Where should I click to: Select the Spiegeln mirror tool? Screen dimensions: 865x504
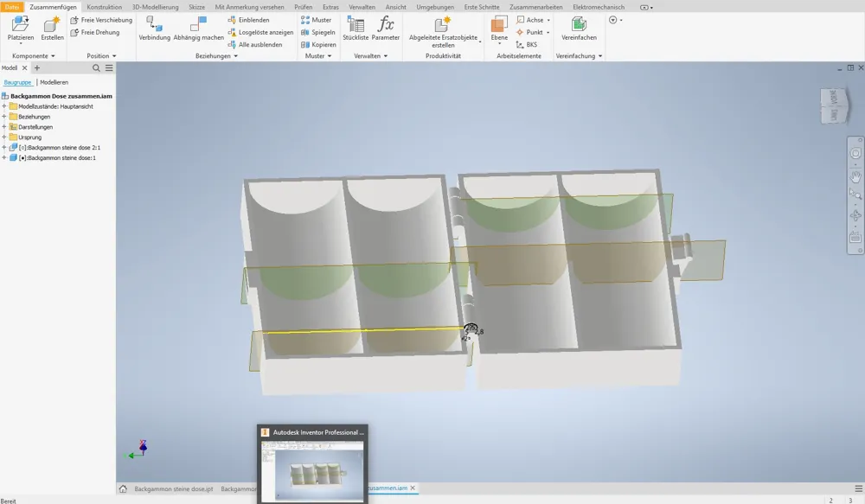[x=317, y=33]
